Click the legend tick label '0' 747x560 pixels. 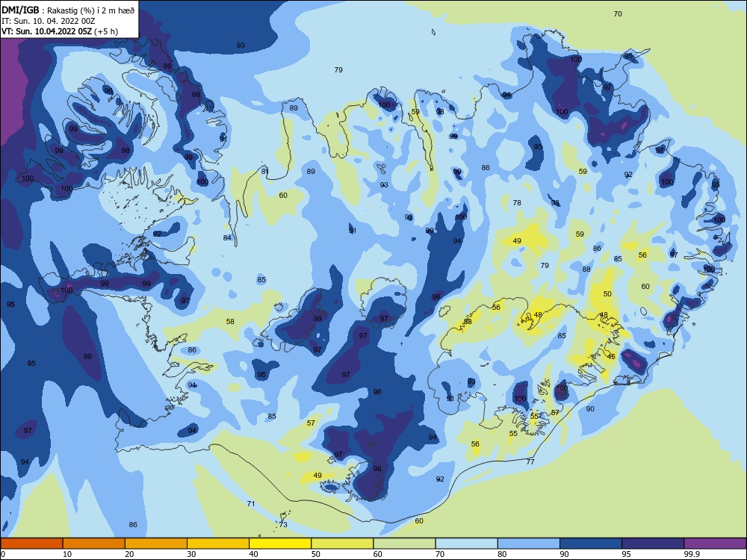click(x=3, y=554)
